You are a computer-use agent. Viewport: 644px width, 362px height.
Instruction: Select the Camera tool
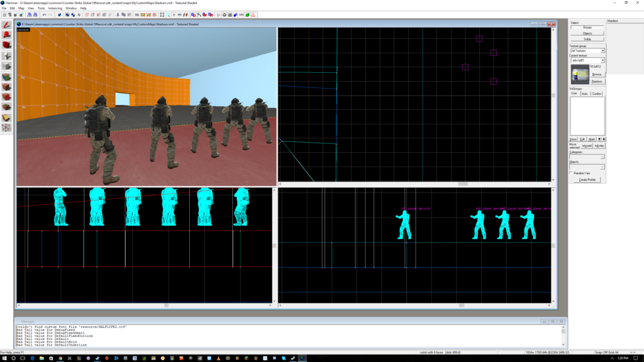(x=6, y=45)
